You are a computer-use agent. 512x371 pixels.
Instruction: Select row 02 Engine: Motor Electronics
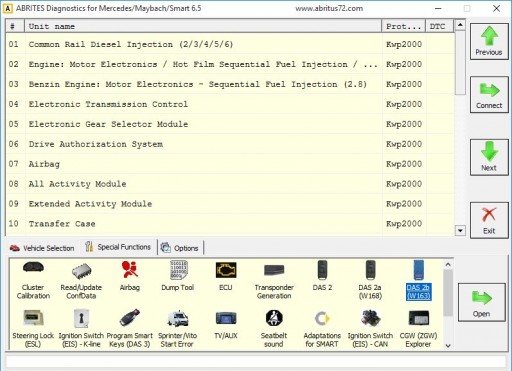click(230, 64)
